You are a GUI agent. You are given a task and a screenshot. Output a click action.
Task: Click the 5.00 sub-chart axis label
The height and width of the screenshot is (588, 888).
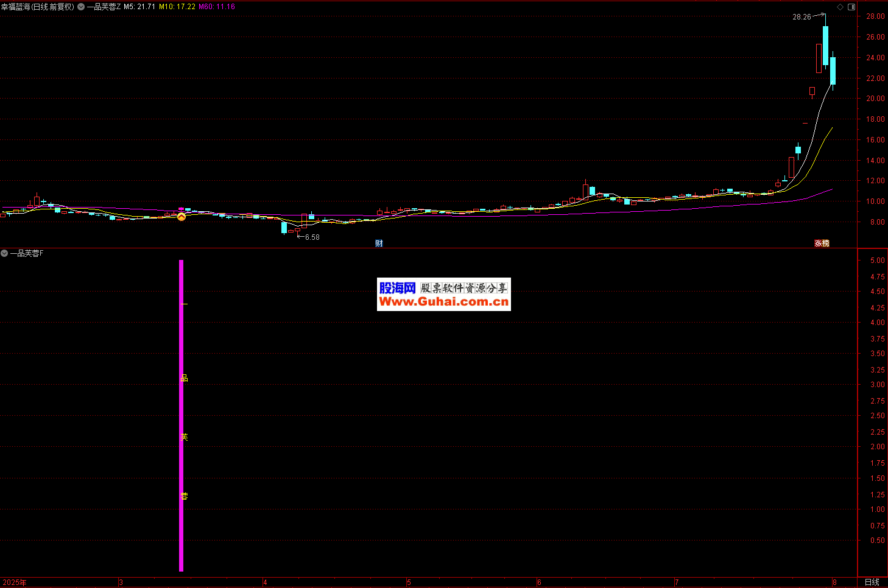pyautogui.click(x=878, y=261)
